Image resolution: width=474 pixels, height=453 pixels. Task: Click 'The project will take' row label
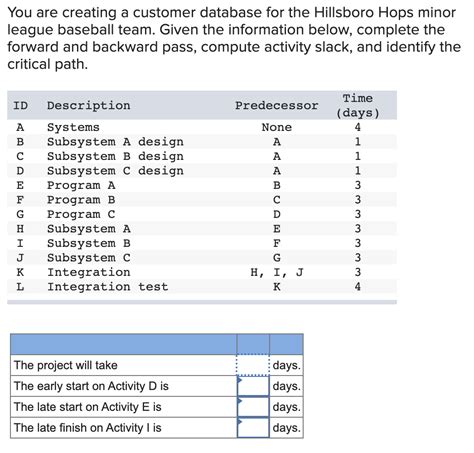click(66, 365)
